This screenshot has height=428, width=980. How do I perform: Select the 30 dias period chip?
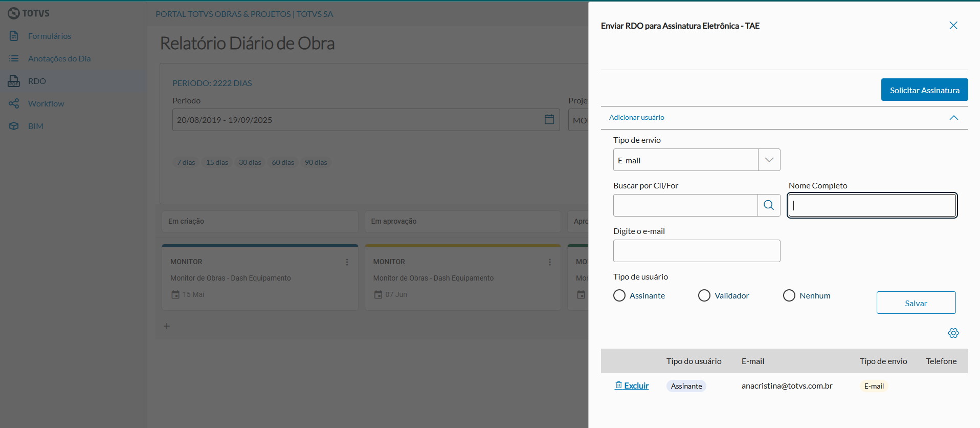coord(250,162)
